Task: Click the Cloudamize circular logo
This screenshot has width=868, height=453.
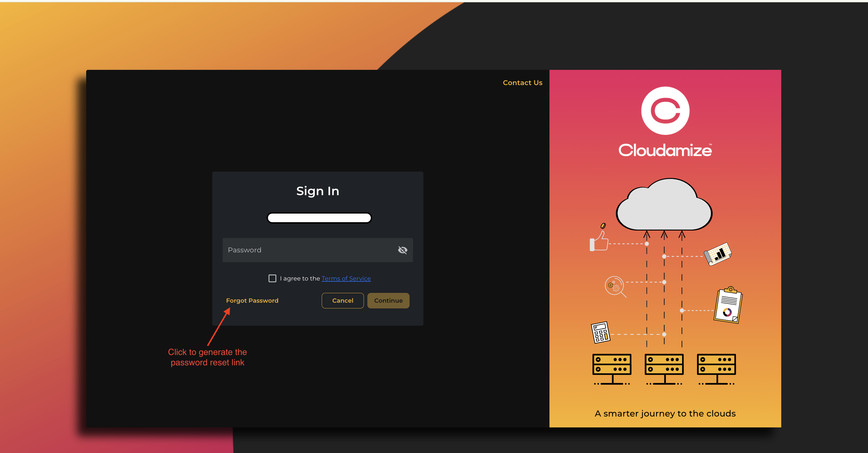Action: 665,111
